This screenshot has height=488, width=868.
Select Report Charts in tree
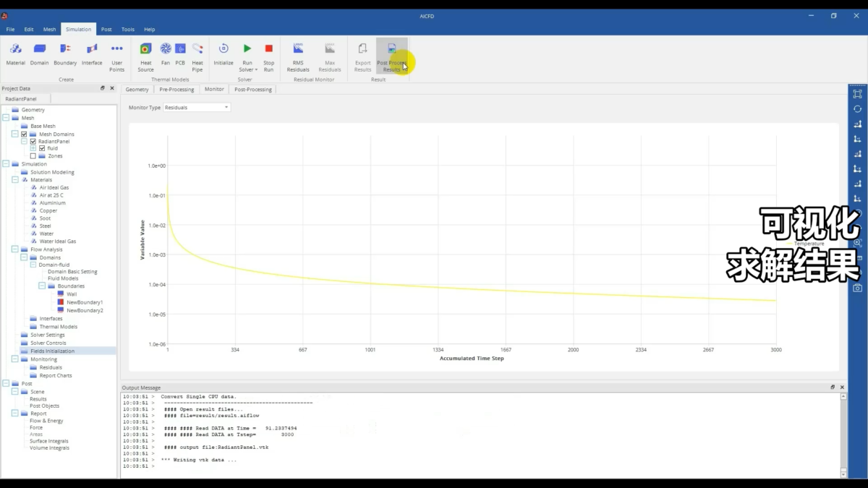pyautogui.click(x=56, y=375)
